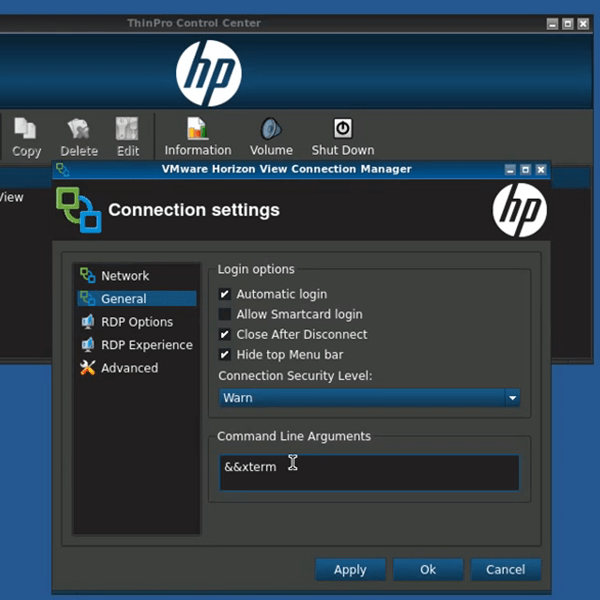Switch to Advanced settings section
600x600 pixels.
[x=129, y=368]
